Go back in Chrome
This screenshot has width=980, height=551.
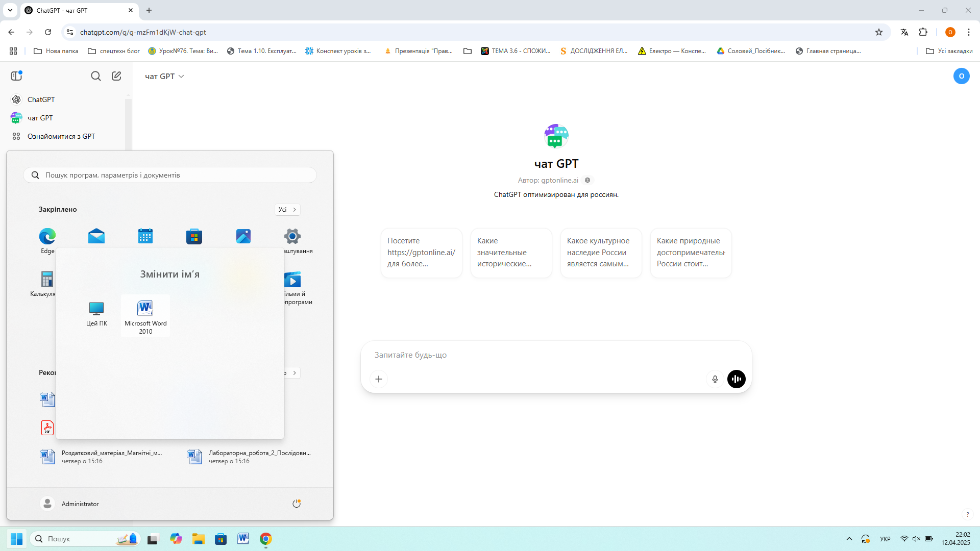click(11, 32)
